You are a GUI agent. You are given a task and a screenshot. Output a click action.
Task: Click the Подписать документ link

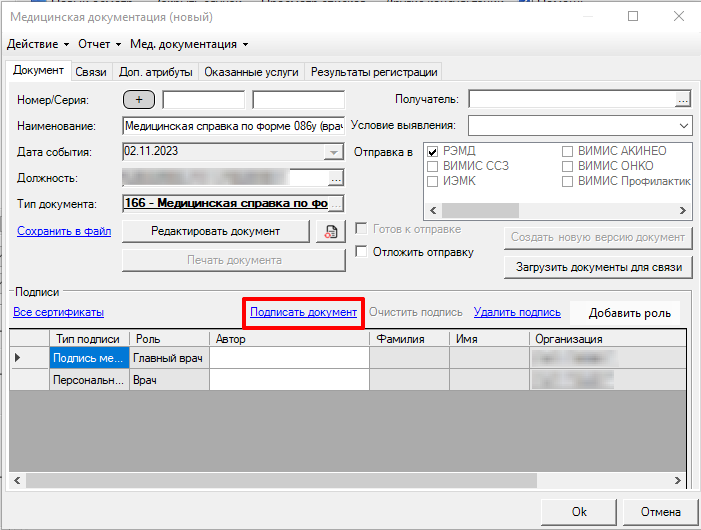303,313
